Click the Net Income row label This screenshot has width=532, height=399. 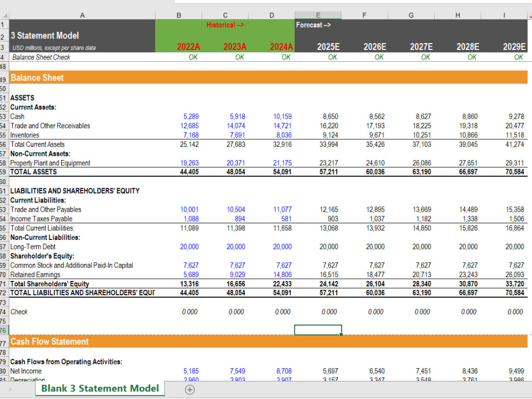click(x=26, y=371)
